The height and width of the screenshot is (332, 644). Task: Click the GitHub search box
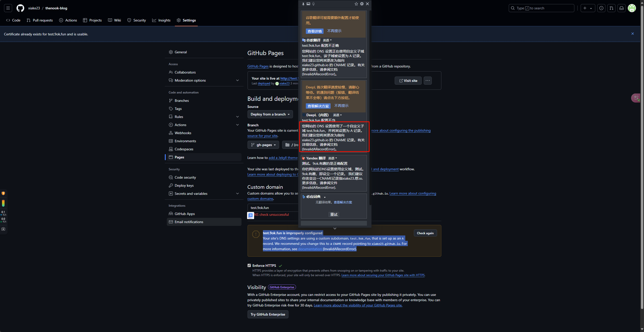point(541,8)
